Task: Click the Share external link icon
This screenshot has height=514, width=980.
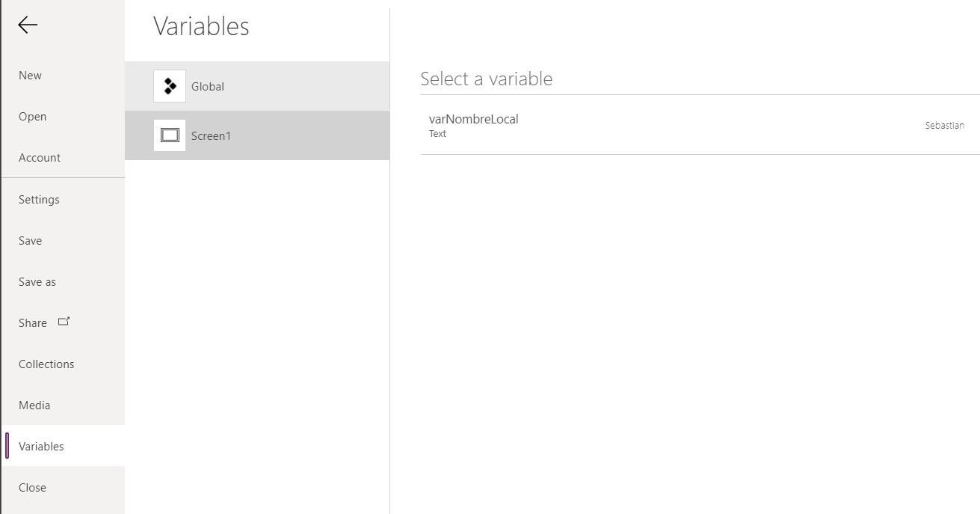Action: pos(64,320)
